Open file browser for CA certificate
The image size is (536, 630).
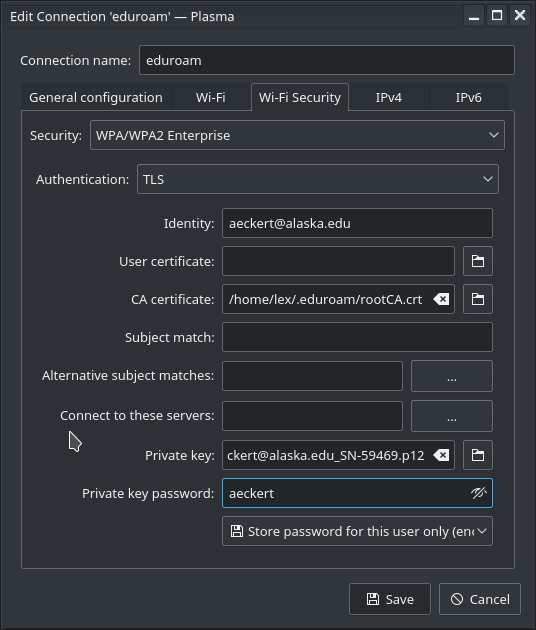pyautogui.click(x=478, y=299)
